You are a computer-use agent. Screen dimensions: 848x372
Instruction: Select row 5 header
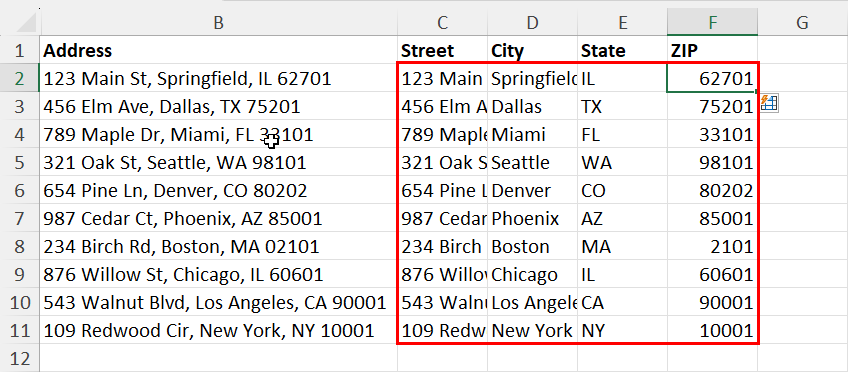20,162
